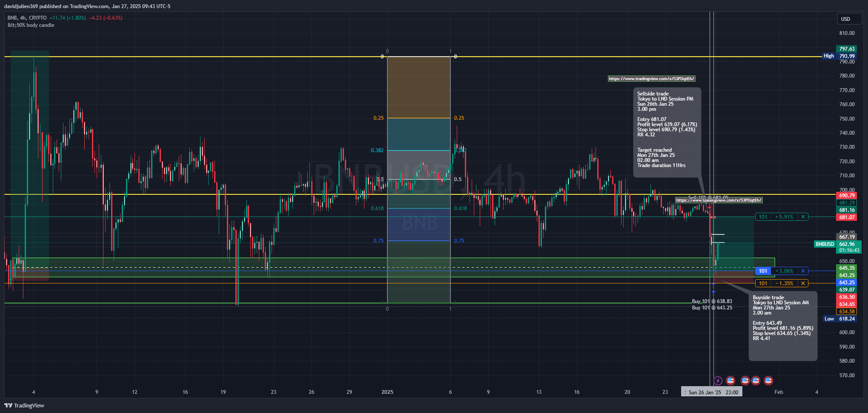Click the +11.74 (+1.80%) change value
The width and height of the screenshot is (868, 413).
point(68,18)
